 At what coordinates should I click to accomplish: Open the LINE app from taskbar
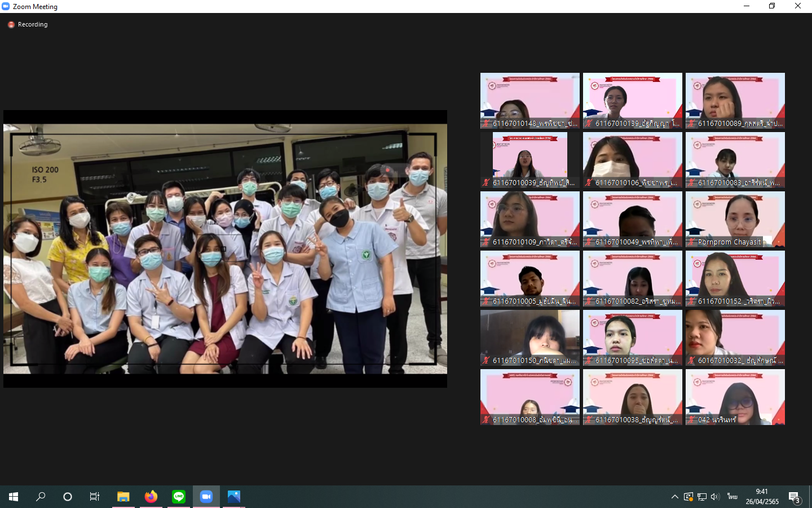(x=179, y=497)
